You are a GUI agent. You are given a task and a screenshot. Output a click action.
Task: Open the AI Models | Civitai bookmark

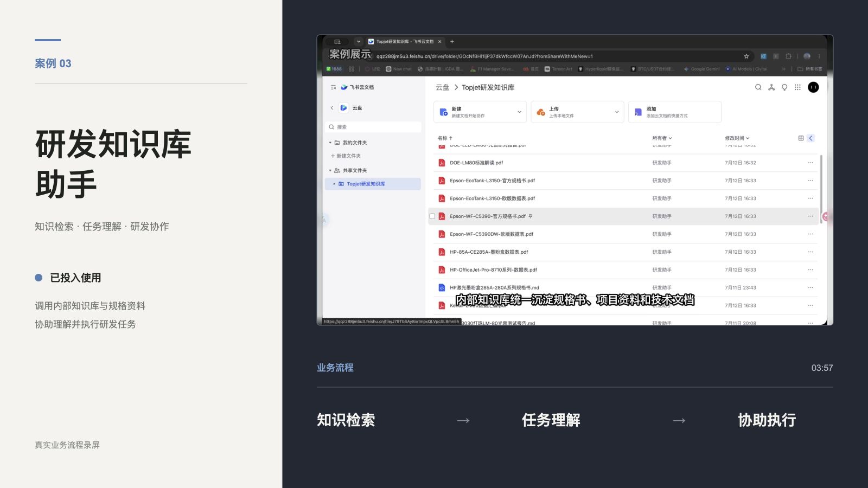[746, 69]
